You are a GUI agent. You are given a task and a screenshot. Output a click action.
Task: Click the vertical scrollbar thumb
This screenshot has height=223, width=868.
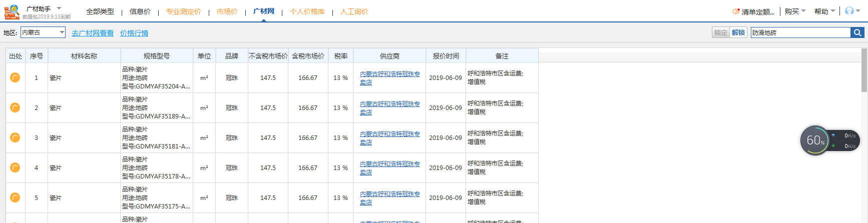864,70
